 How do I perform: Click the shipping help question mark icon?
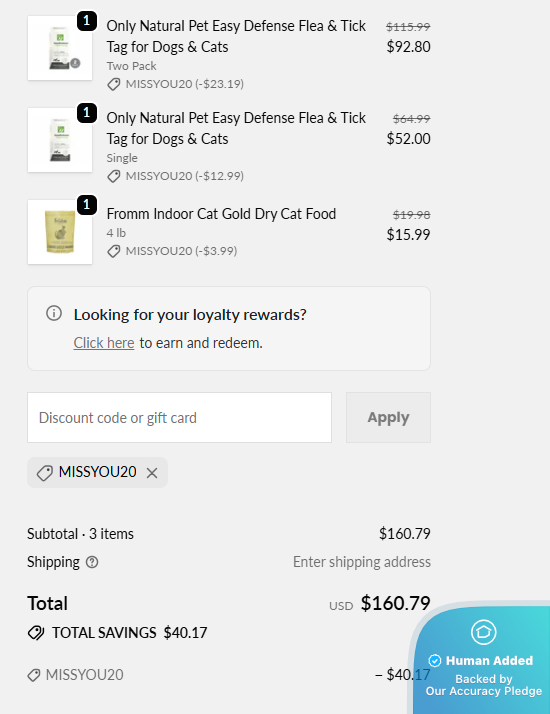[92, 562]
